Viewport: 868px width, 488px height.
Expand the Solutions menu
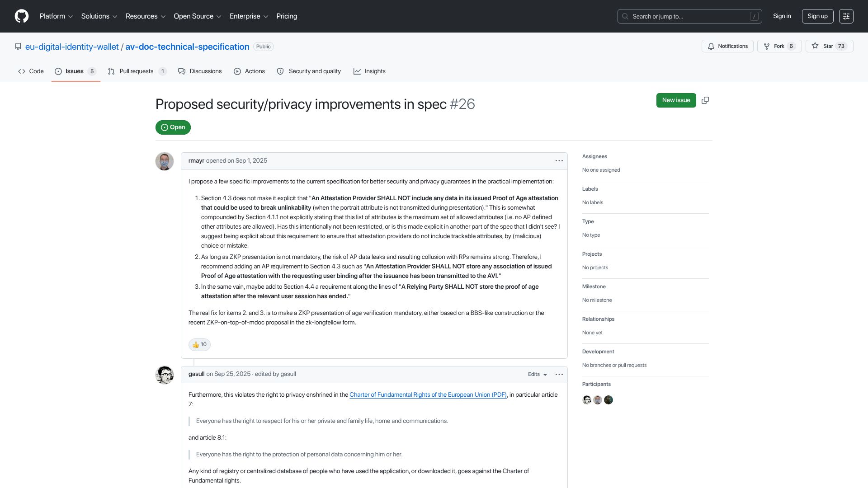click(99, 16)
